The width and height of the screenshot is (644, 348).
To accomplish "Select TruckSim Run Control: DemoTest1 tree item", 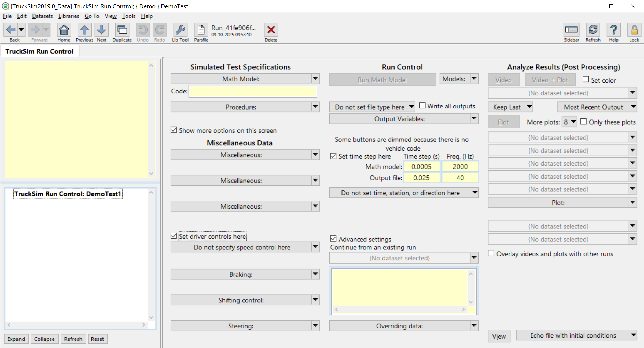I will coord(68,194).
